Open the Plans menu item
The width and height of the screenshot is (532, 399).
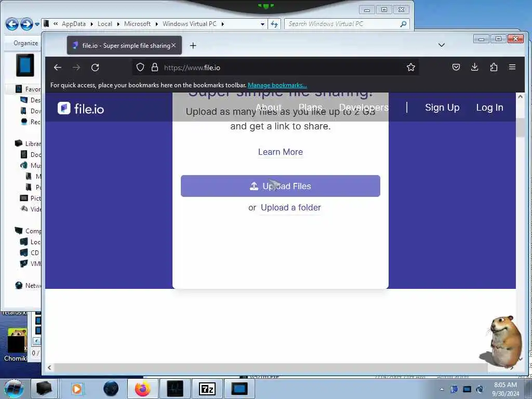coord(310,108)
